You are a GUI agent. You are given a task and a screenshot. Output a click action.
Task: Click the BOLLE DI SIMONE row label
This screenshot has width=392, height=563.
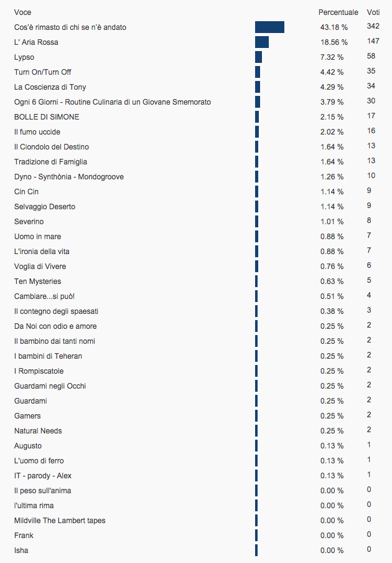coord(47,117)
